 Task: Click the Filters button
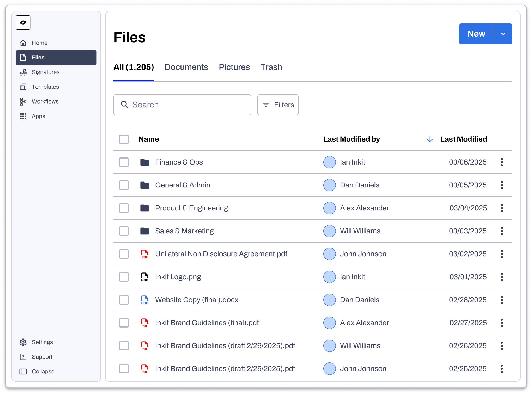[278, 105]
